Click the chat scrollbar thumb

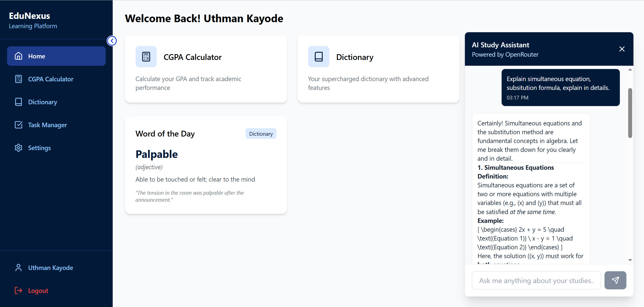(630, 113)
